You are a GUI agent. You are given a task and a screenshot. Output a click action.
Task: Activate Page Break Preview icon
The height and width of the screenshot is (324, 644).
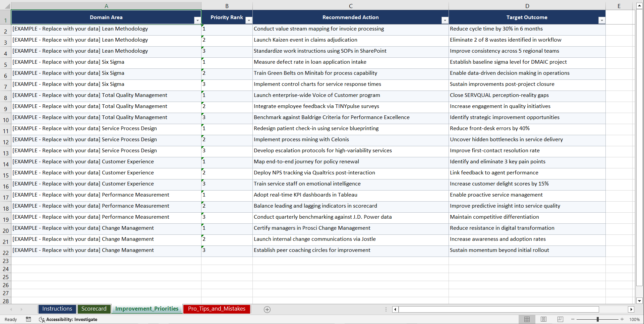pos(560,319)
